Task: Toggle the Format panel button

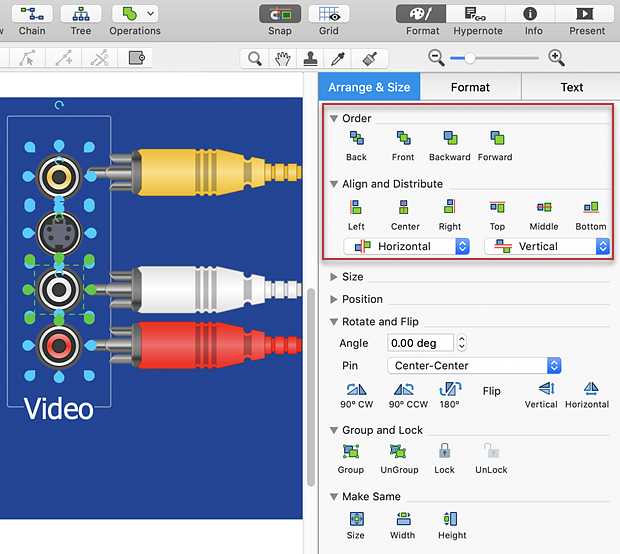Action: (421, 14)
